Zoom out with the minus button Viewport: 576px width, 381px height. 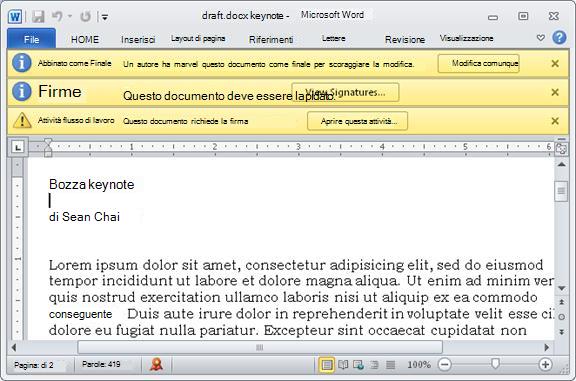coord(444,364)
